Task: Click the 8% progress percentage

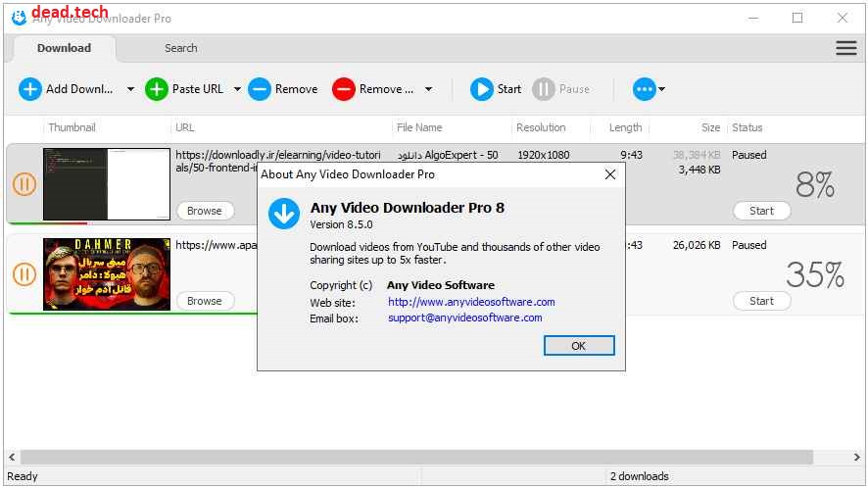Action: (815, 184)
